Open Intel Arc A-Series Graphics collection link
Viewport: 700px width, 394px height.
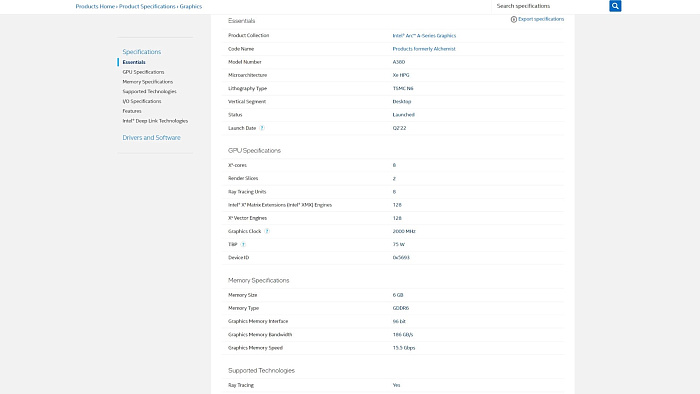(424, 36)
